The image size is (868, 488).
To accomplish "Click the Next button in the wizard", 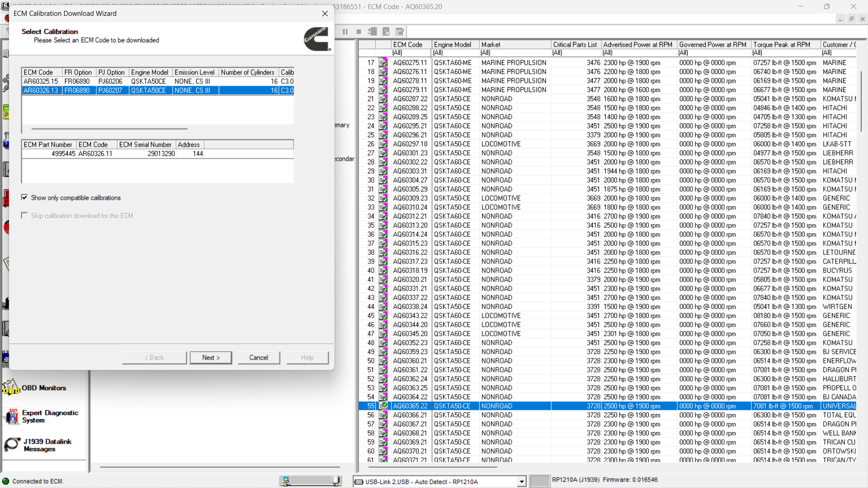I will tap(211, 357).
